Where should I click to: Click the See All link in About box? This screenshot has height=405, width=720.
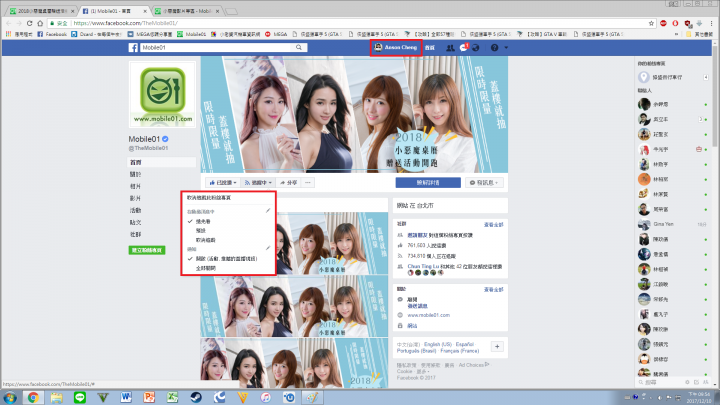(x=494, y=290)
